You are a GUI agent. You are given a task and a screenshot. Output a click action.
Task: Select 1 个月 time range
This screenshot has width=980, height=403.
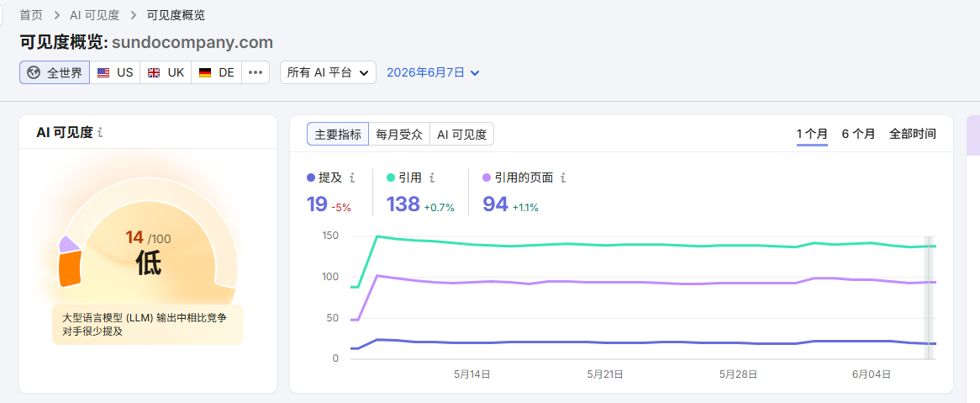[x=812, y=134]
